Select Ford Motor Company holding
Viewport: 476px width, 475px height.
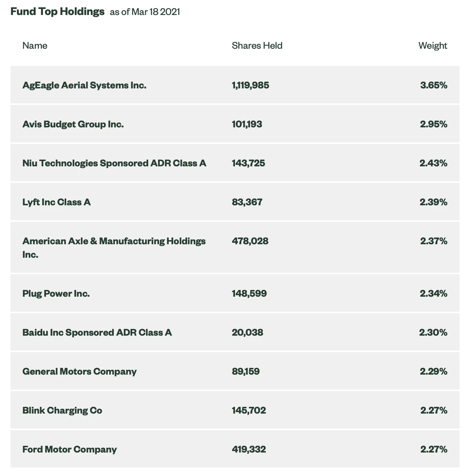[x=70, y=450]
